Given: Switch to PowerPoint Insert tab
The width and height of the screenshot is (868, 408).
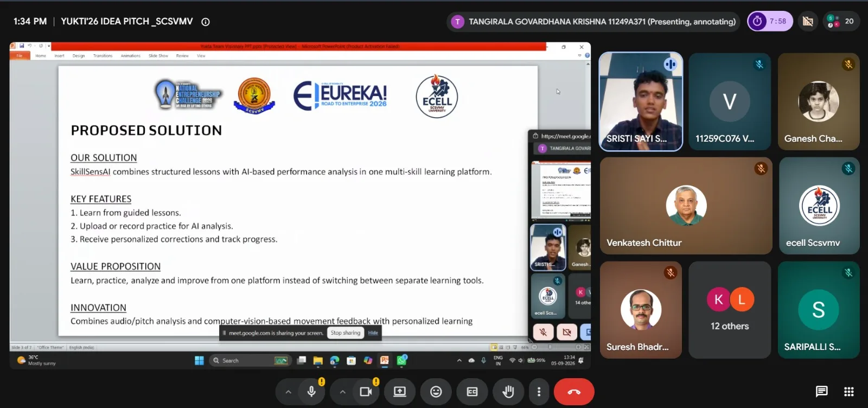Looking at the screenshot, I should (x=59, y=55).
